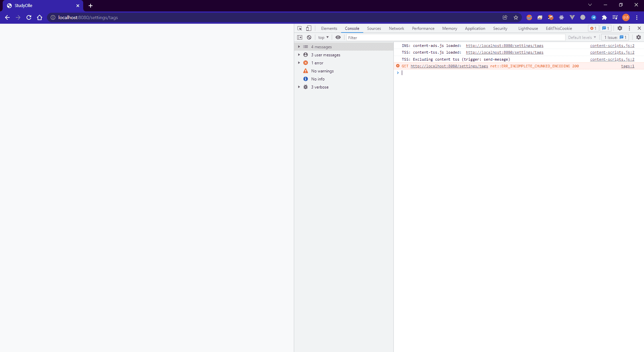Click the 1 Issue button

[615, 38]
